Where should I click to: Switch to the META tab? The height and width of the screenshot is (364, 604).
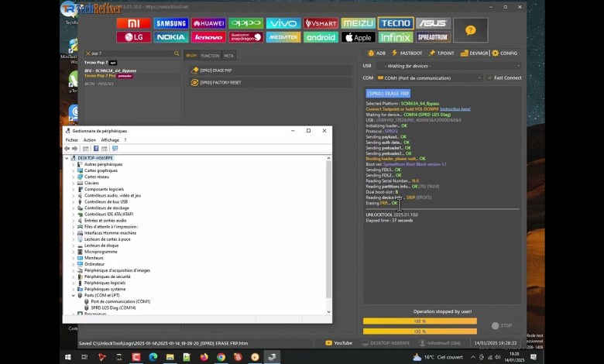228,56
